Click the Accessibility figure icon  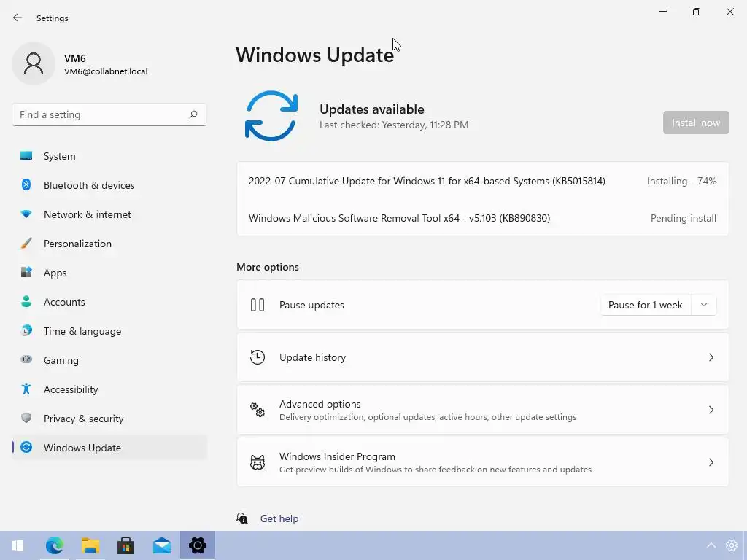26,389
